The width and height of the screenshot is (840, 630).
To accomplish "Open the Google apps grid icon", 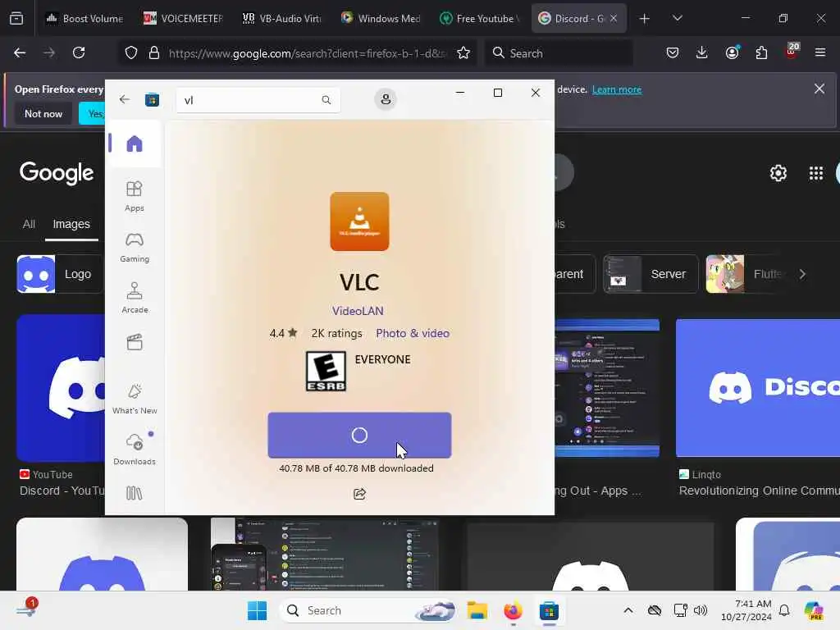I will tap(816, 173).
